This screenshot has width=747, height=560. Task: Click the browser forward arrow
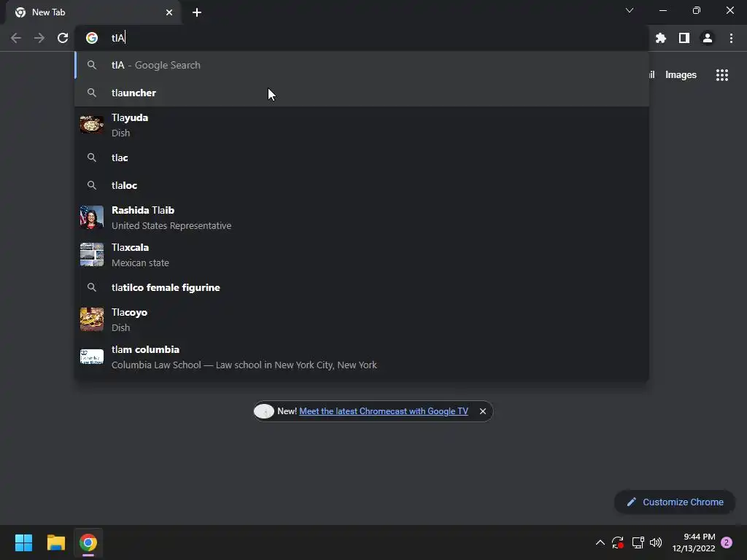click(39, 38)
